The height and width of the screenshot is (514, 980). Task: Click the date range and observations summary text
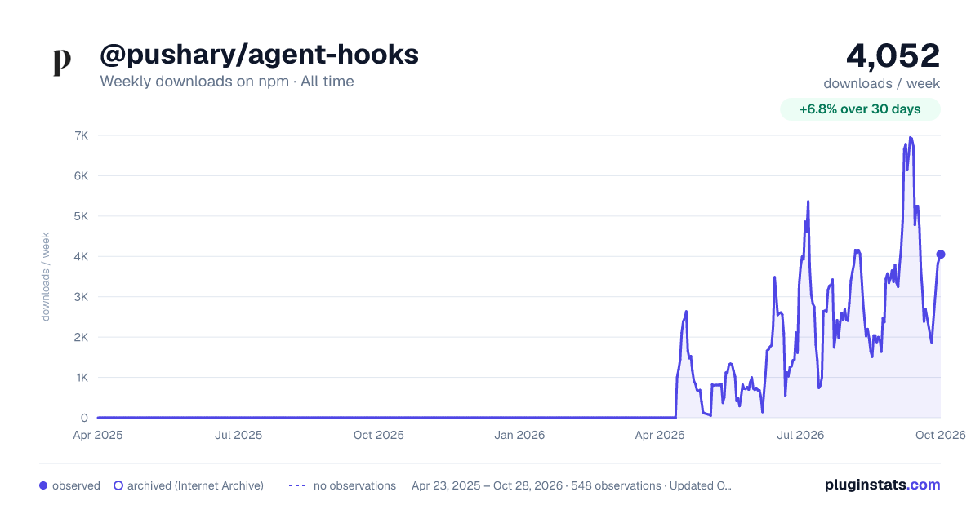[x=572, y=485]
